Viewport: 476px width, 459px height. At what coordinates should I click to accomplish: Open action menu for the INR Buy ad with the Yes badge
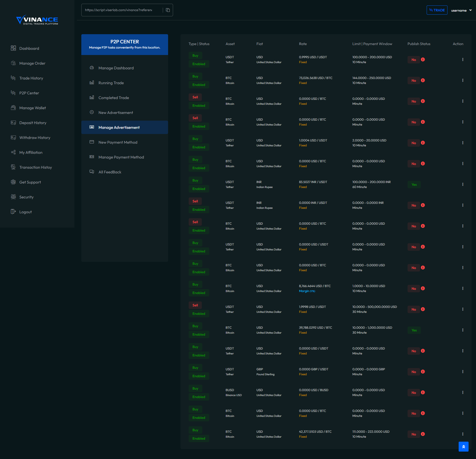coord(463,184)
